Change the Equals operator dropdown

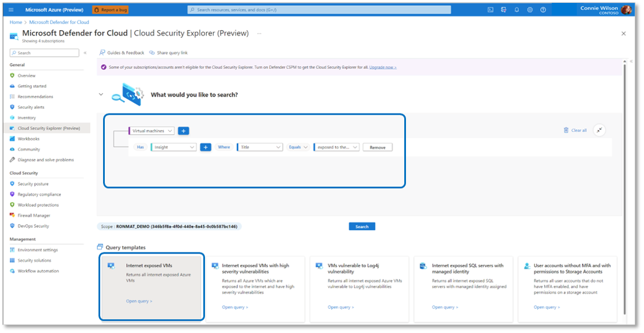(298, 147)
